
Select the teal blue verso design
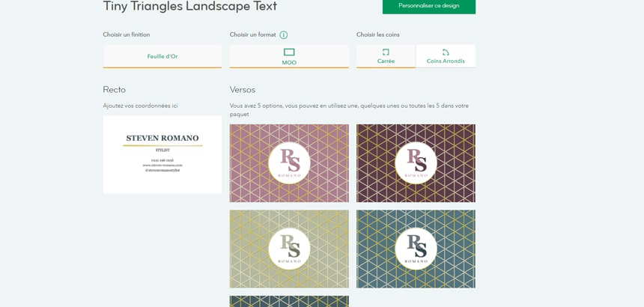tap(416, 249)
